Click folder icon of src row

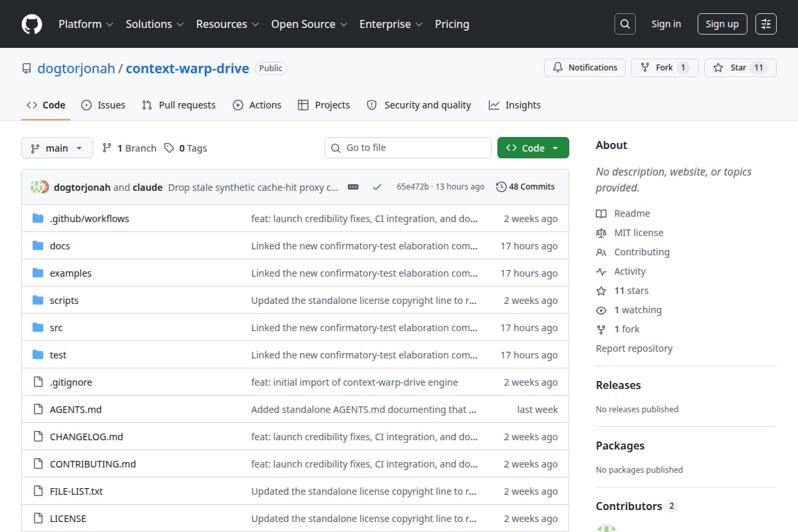click(38, 328)
